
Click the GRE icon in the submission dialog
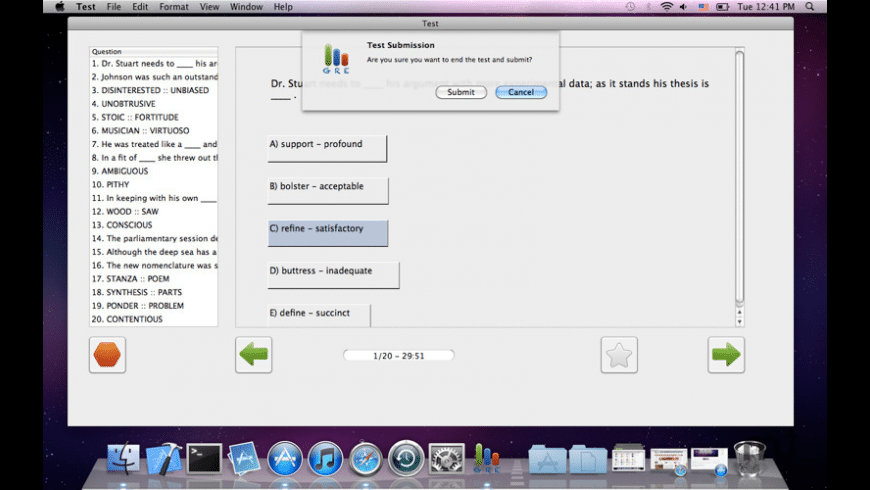tap(336, 59)
